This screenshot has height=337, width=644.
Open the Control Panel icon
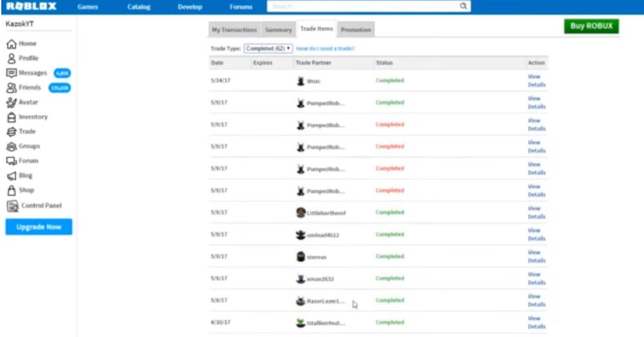pos(13,206)
